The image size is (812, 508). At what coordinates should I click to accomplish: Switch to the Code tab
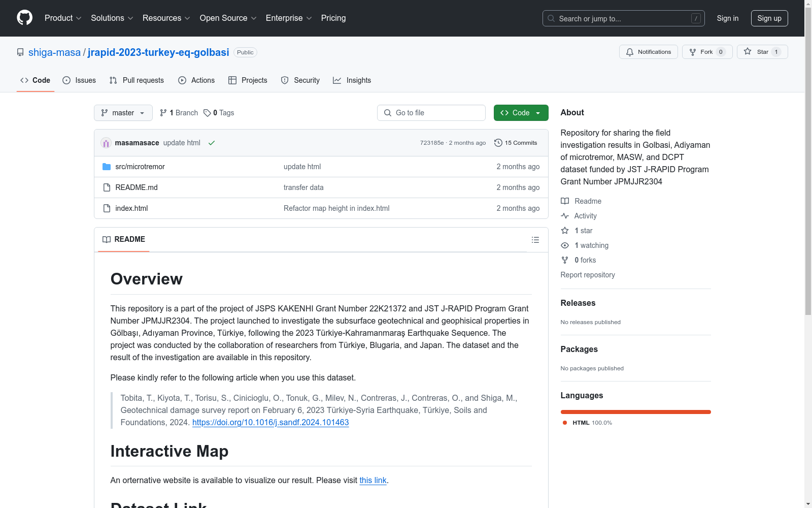36,80
